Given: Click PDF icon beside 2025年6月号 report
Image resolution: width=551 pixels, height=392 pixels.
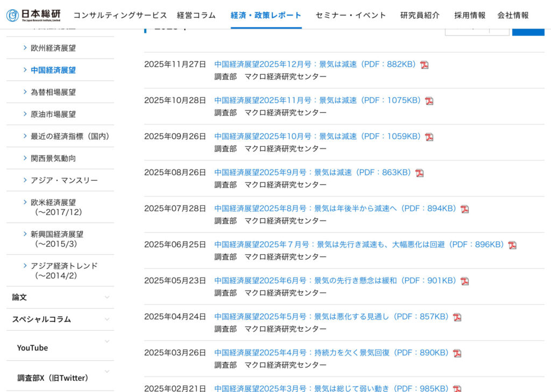Looking at the screenshot, I should click(464, 281).
